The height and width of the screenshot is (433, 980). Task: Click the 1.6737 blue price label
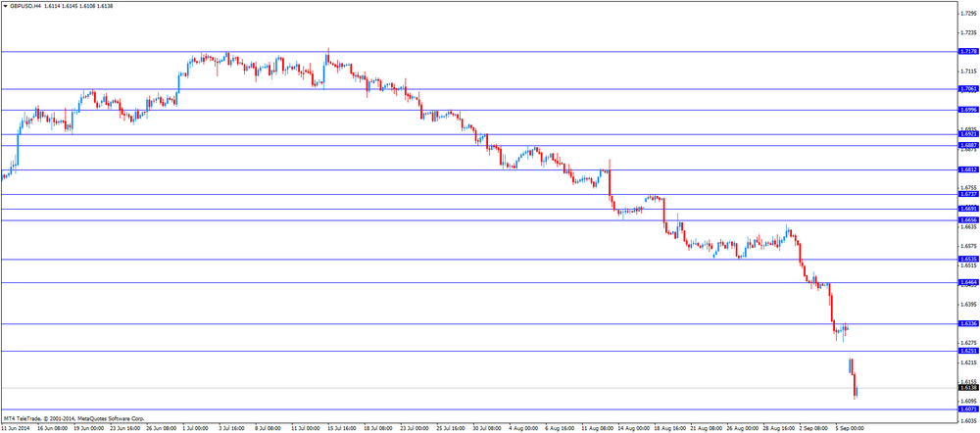coord(967,194)
